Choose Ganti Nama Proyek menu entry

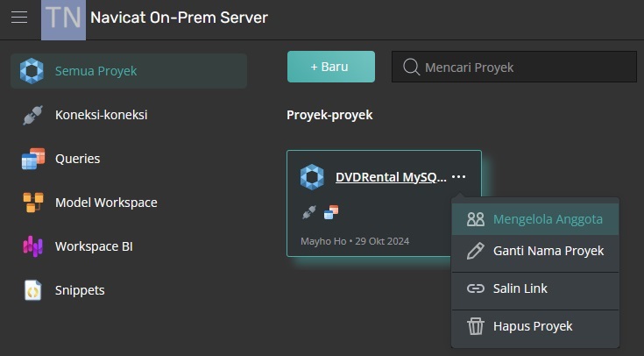[535, 251]
